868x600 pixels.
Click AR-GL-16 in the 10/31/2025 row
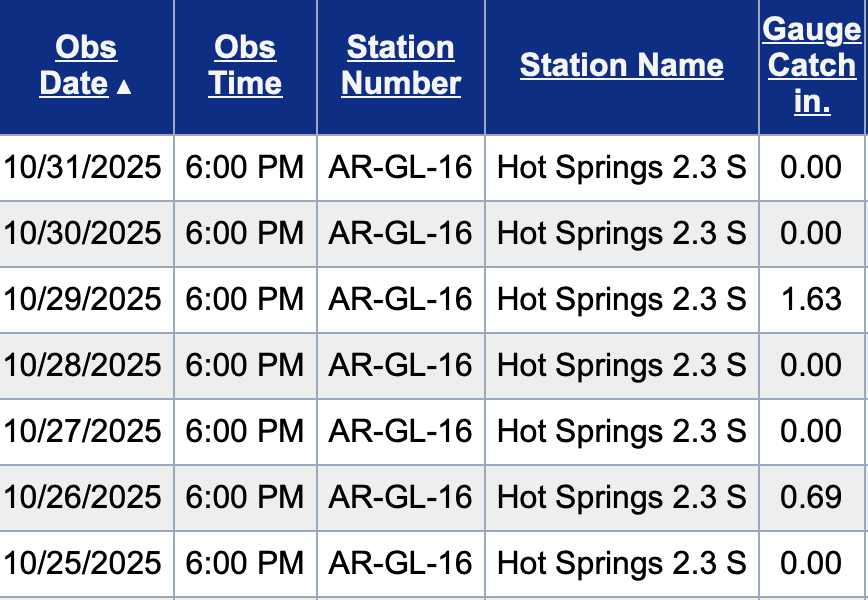[x=400, y=167]
